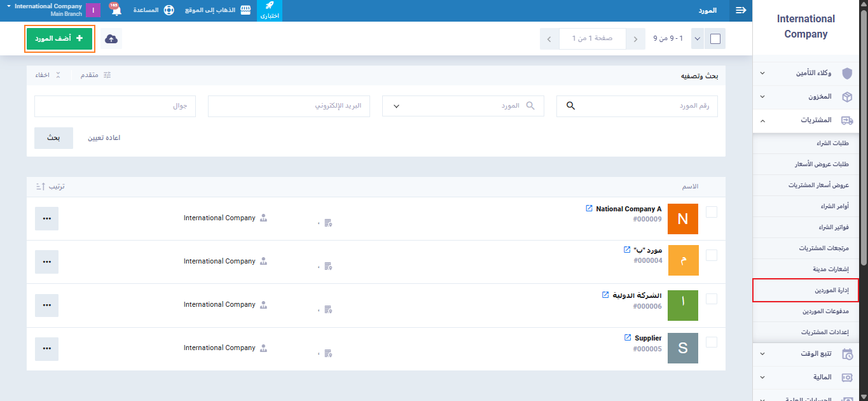The height and width of the screenshot is (401, 868).
Task: Click the rocket trial icon
Action: 270,6
